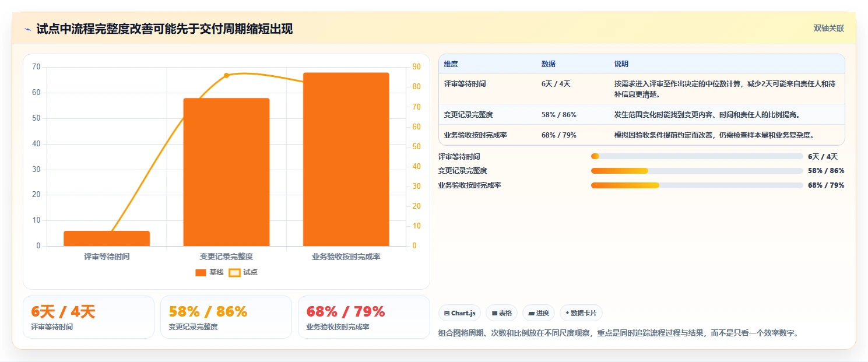Click the 表格 tag

[x=501, y=313]
